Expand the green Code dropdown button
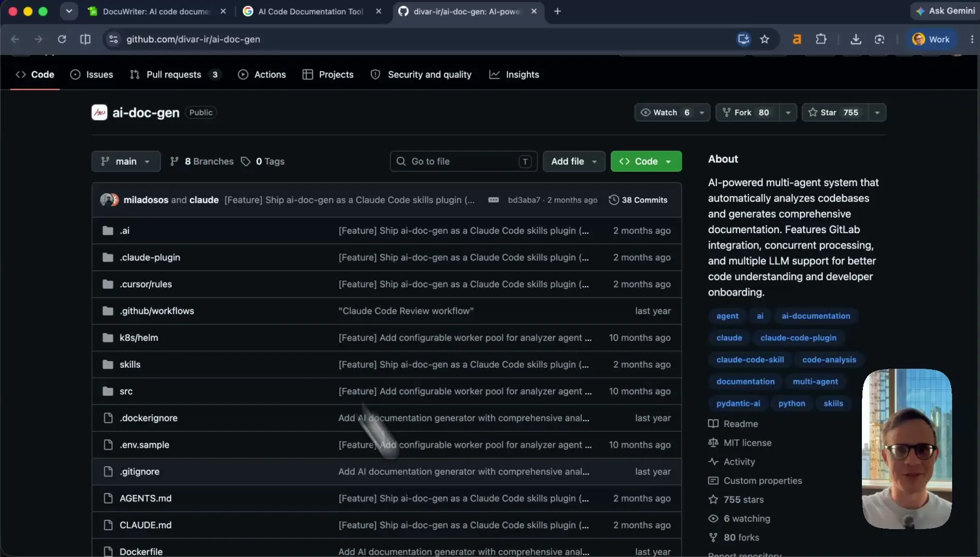The image size is (980, 557). pyautogui.click(x=646, y=161)
